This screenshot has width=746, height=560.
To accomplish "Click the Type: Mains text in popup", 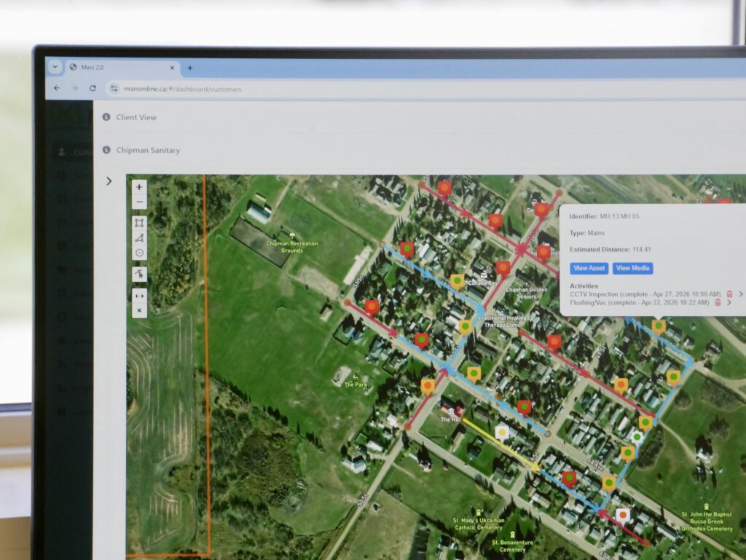I will pos(587,233).
